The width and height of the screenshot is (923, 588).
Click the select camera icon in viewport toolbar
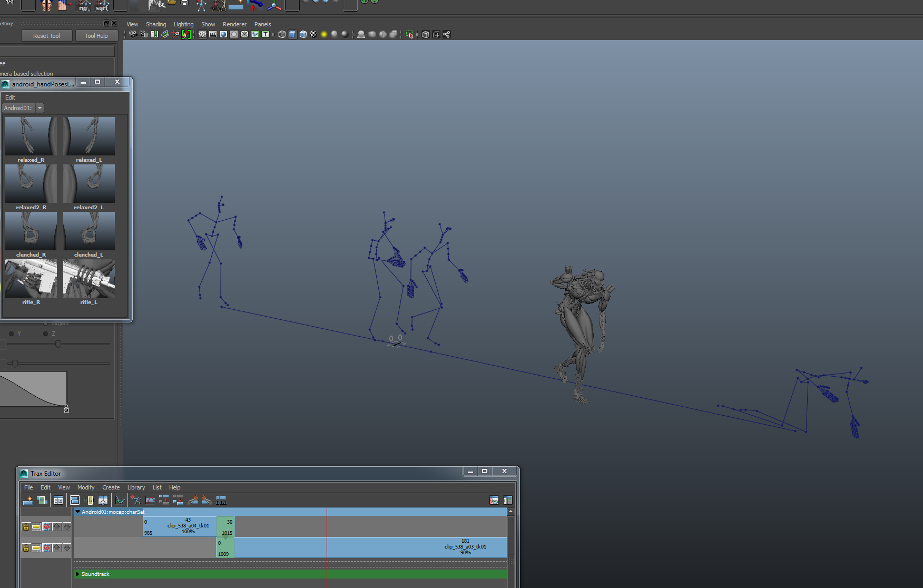tap(133, 34)
